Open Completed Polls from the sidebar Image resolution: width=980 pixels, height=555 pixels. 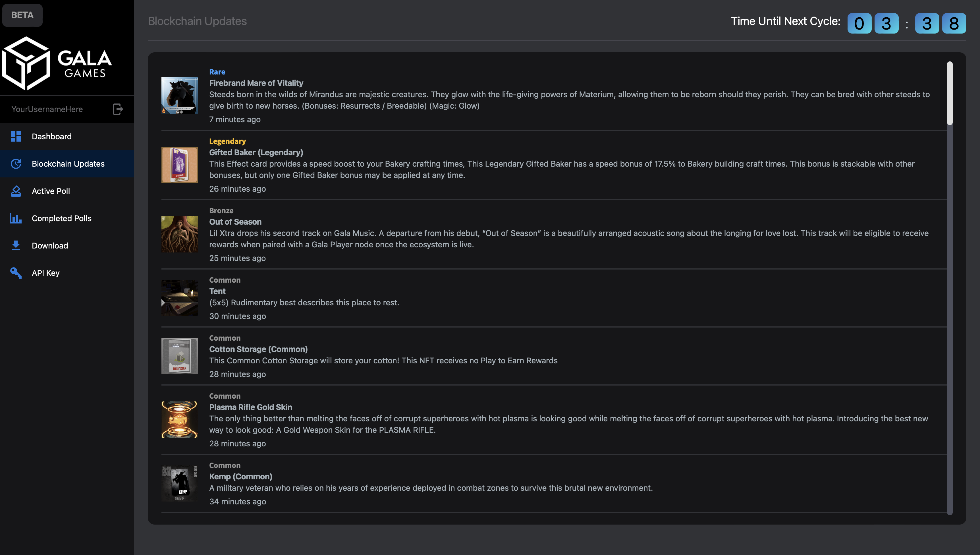click(67, 218)
